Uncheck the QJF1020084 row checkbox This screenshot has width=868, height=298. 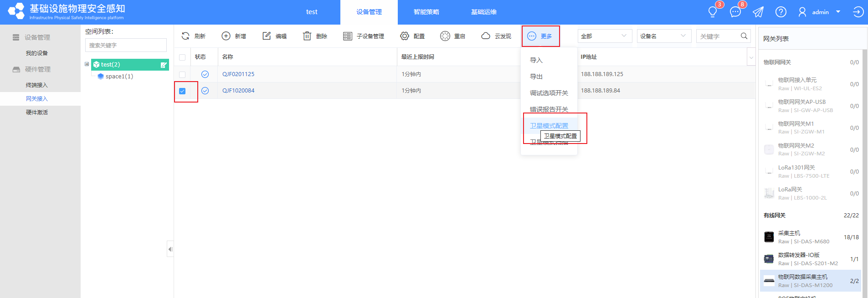(x=182, y=91)
